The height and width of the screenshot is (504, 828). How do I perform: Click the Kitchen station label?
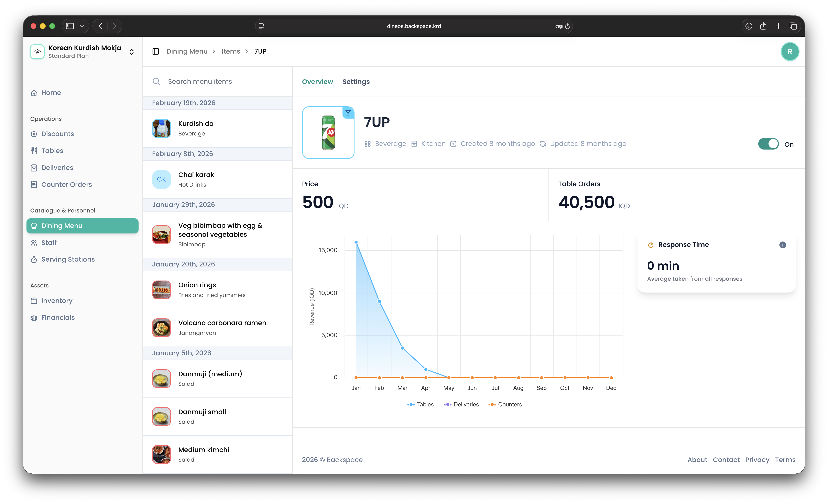point(433,144)
